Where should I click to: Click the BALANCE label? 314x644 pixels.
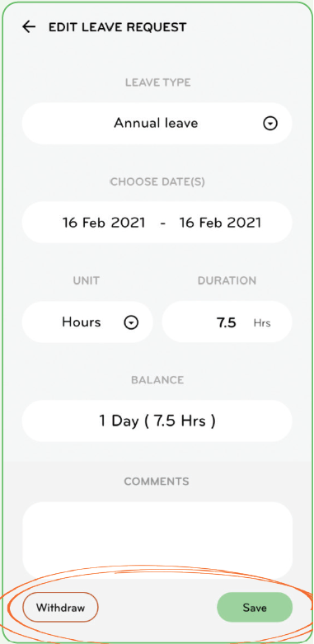[157, 380]
